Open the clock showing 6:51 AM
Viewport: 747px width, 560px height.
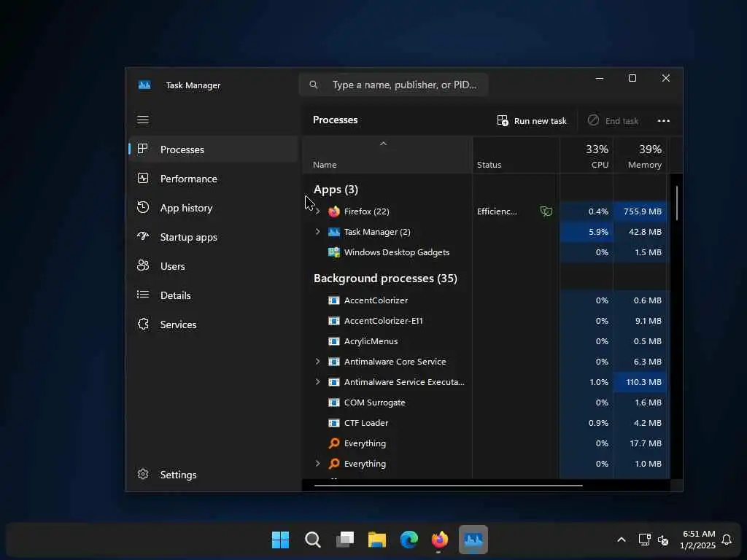point(697,540)
